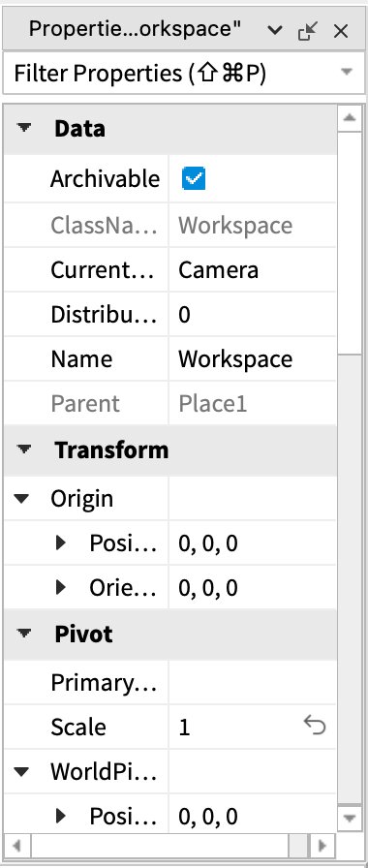Image resolution: width=368 pixels, height=868 pixels.
Task: Collapse the Origin property group
Action: point(22,499)
